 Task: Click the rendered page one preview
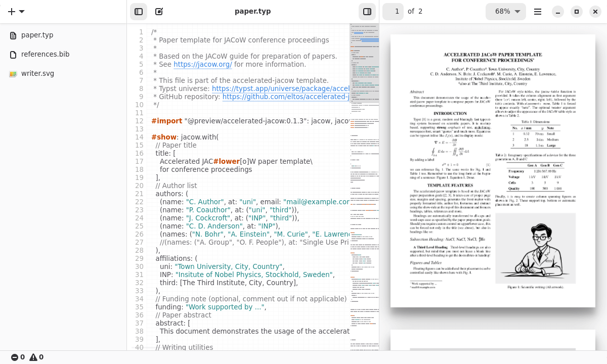click(493, 171)
